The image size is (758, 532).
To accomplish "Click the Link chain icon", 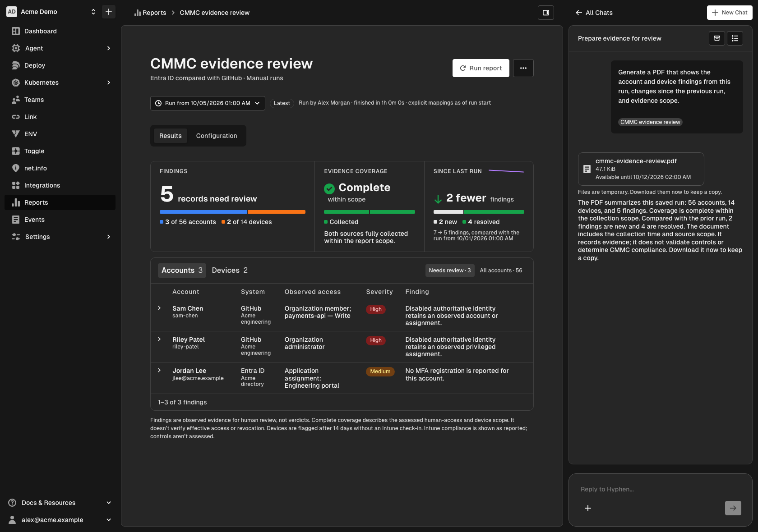I will pos(16,117).
